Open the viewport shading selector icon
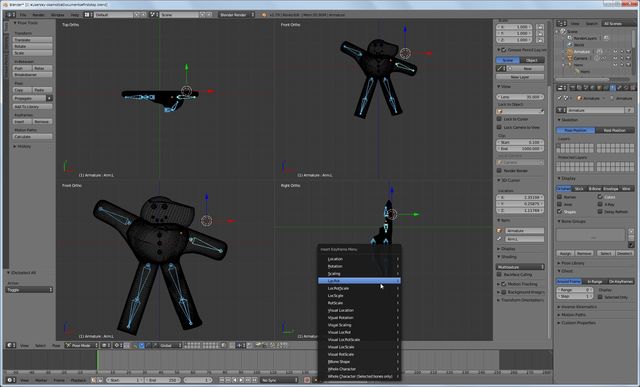The height and width of the screenshot is (387, 640). pos(105,345)
